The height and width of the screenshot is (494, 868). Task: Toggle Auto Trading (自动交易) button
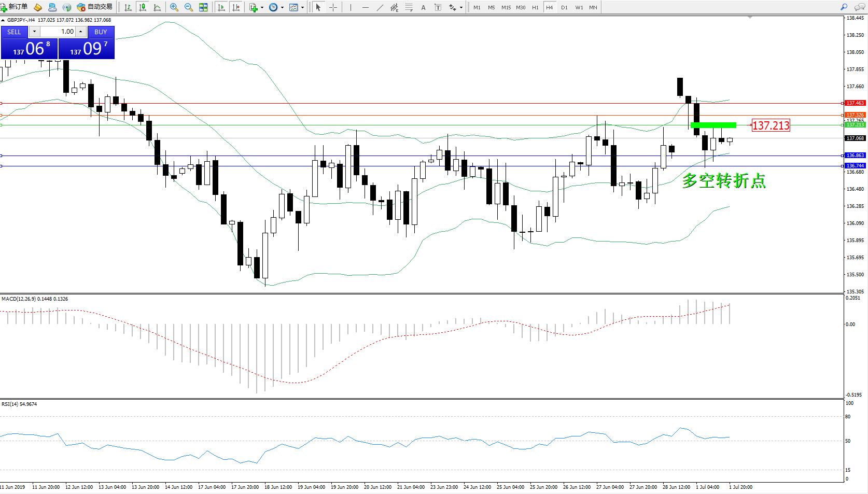[x=95, y=7]
